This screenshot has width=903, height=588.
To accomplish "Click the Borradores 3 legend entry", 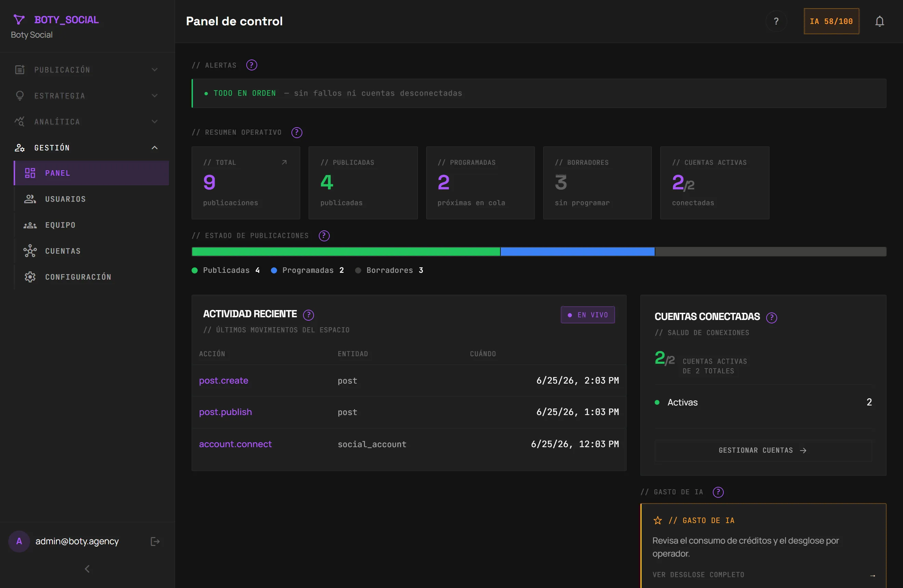I will (x=389, y=270).
